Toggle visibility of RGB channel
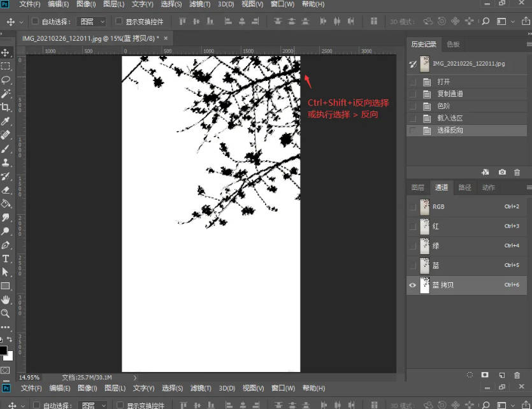This screenshot has height=409, width=532. click(x=413, y=207)
